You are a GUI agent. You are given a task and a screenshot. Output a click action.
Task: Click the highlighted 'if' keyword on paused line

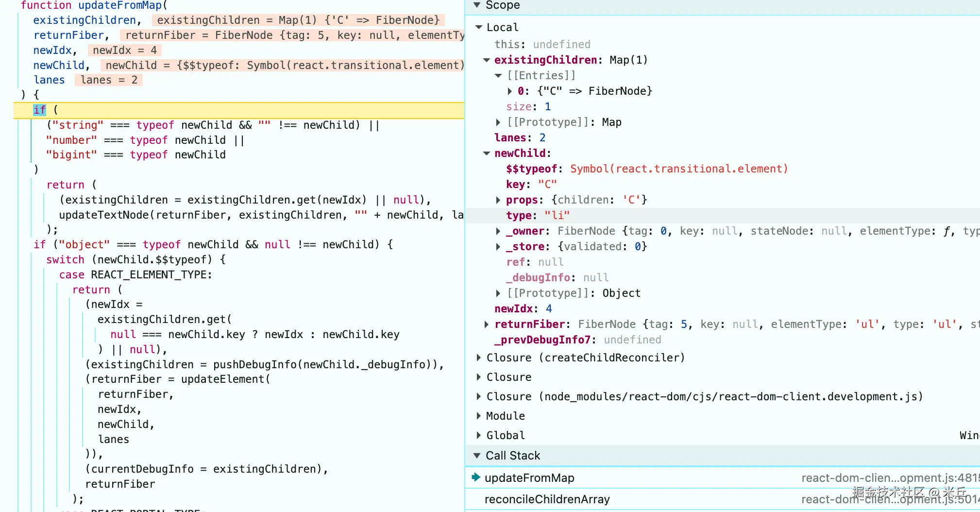39,110
